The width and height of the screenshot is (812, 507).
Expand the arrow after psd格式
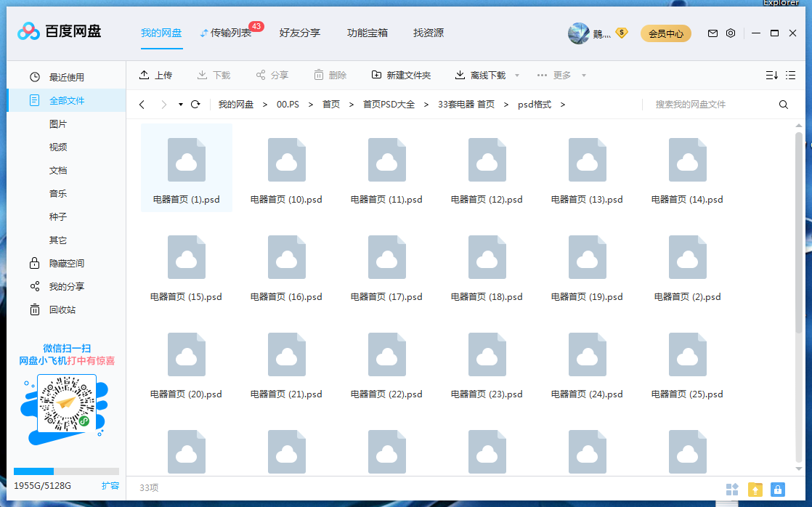coord(562,105)
